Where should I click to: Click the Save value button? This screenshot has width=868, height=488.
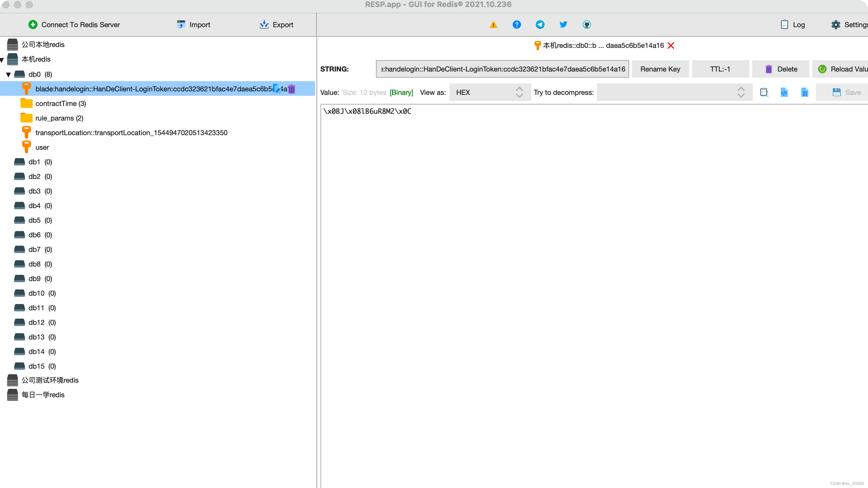(842, 93)
